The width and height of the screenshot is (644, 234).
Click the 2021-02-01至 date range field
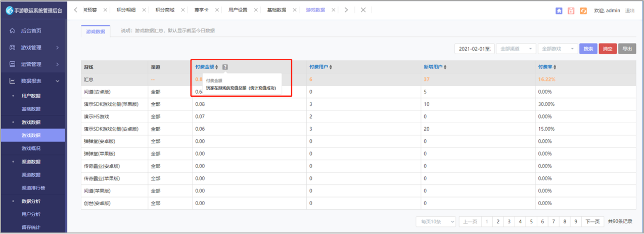tap(474, 49)
